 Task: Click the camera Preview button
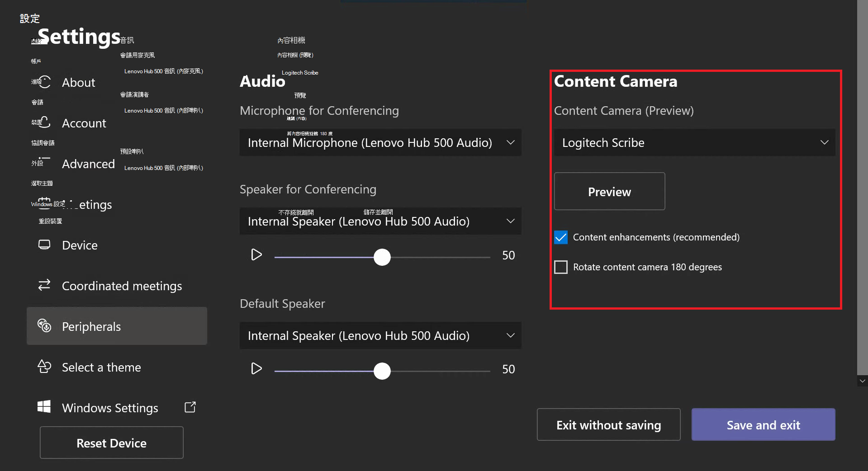[x=609, y=191]
